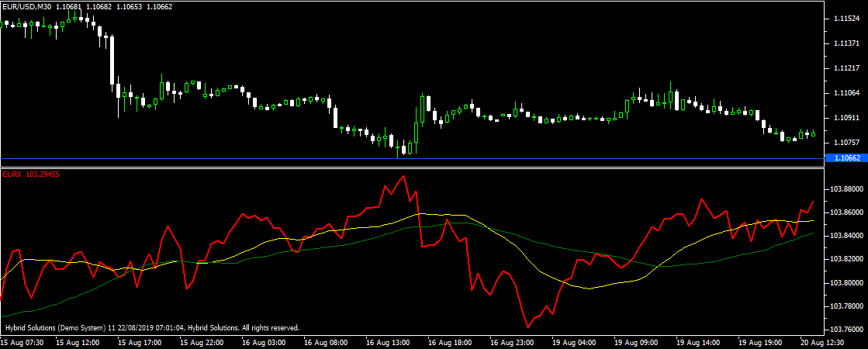Click indicator scale value 103.80000

click(847, 282)
